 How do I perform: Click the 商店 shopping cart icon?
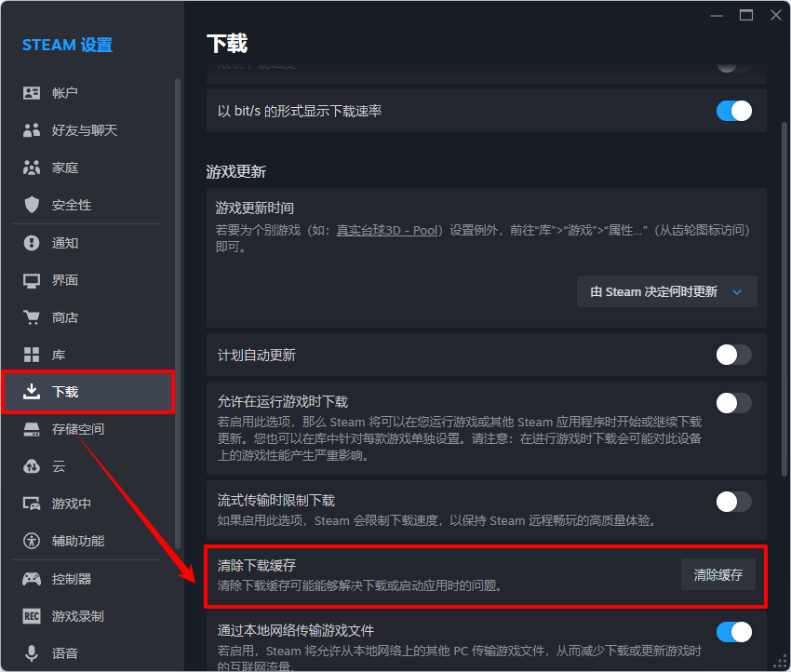click(32, 317)
